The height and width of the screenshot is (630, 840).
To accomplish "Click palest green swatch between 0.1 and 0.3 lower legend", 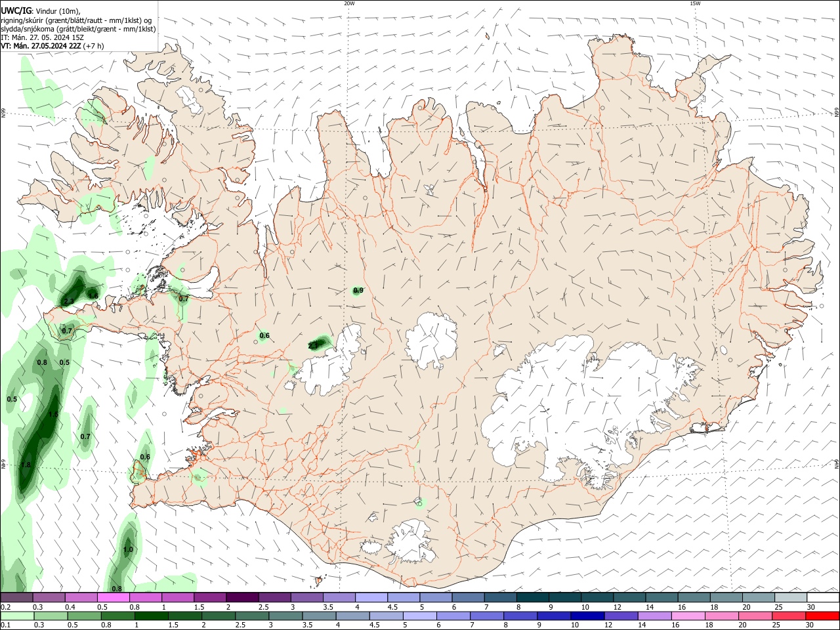I will [x=17, y=616].
